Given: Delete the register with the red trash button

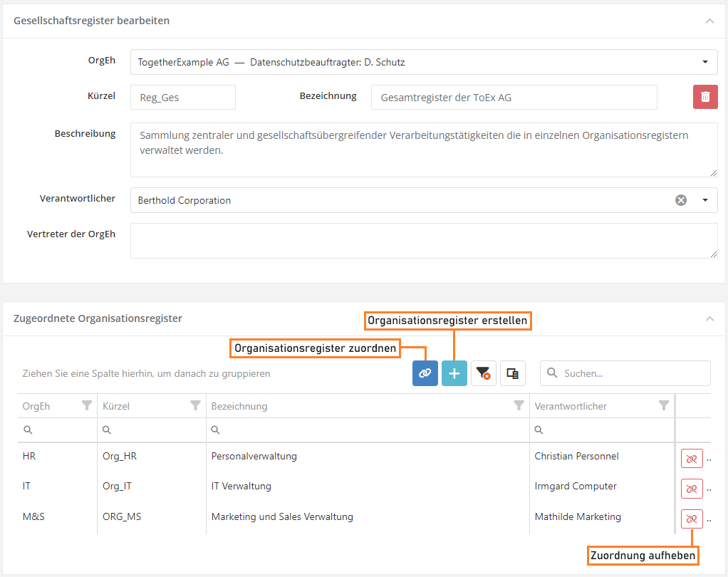Looking at the screenshot, I should pyautogui.click(x=705, y=98).
